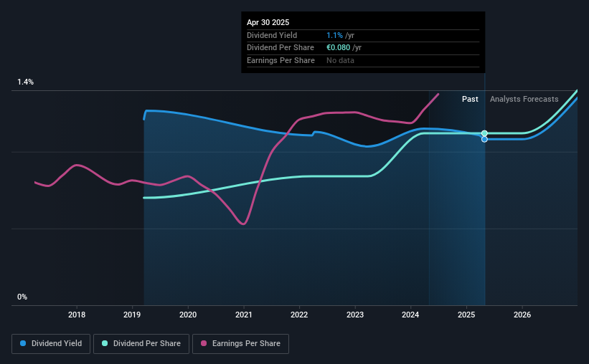The width and height of the screenshot is (589, 364).
Task: Click the 2020 x-axis label
Action: coord(188,315)
